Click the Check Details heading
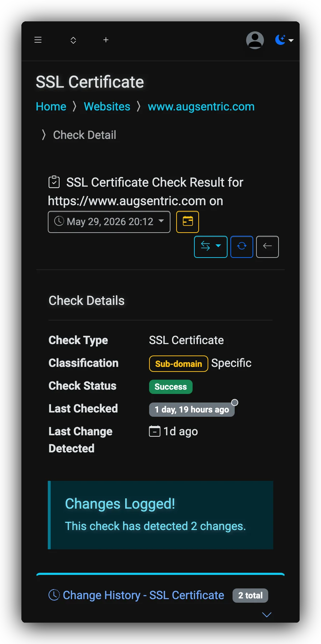Image resolution: width=321 pixels, height=644 pixels. pyautogui.click(x=87, y=301)
